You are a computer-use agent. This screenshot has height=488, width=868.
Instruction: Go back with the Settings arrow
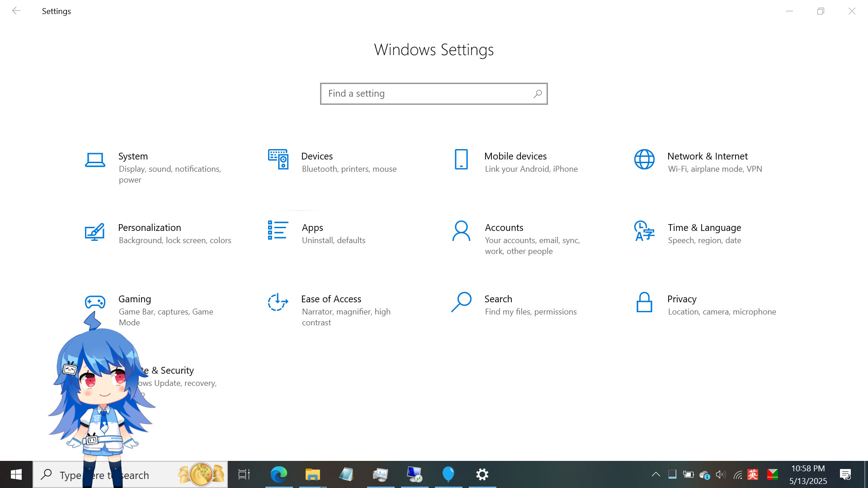click(16, 11)
